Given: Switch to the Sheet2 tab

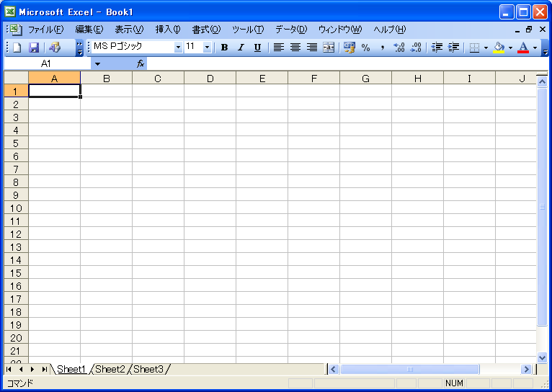Looking at the screenshot, I should point(110,369).
